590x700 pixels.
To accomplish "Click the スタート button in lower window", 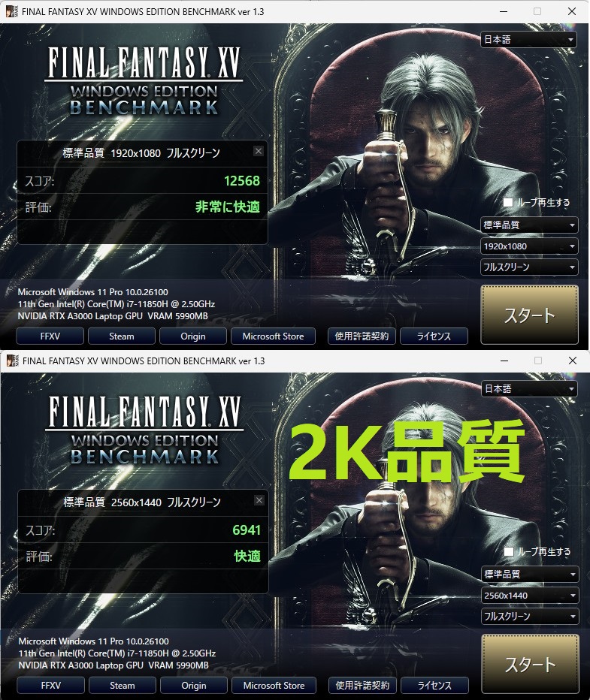I will point(531,664).
